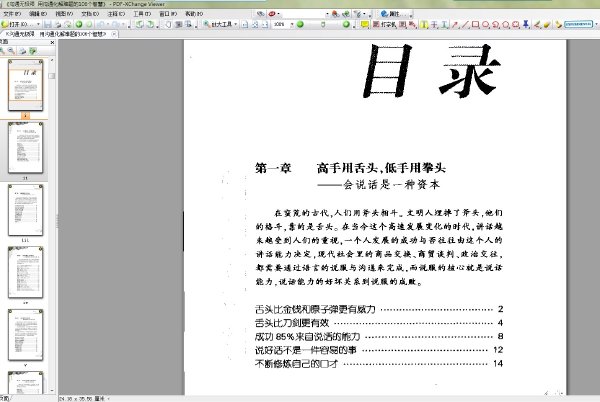Select the Eraser tool
600x402 pixels.
click(x=546, y=24)
